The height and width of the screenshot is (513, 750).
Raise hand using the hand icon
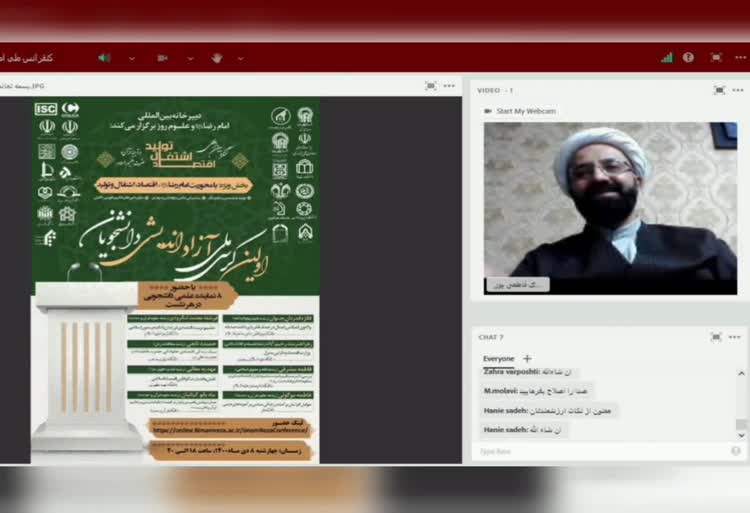point(216,58)
